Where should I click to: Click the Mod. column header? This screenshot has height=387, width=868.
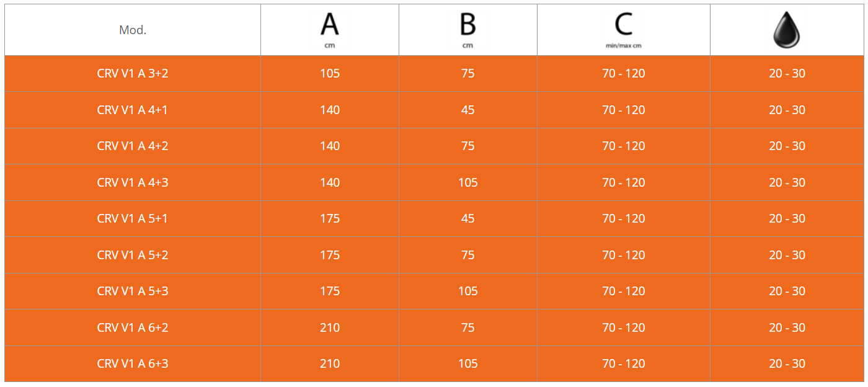[133, 30]
